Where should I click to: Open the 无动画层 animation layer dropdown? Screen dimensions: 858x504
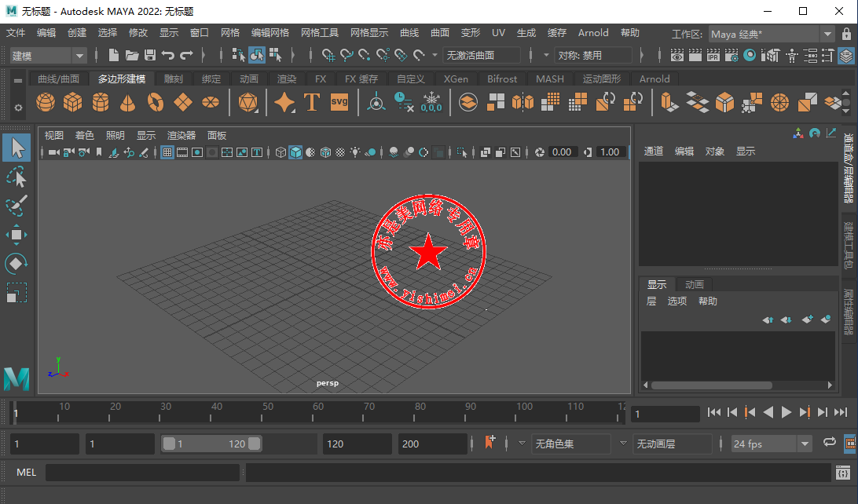[x=673, y=444]
